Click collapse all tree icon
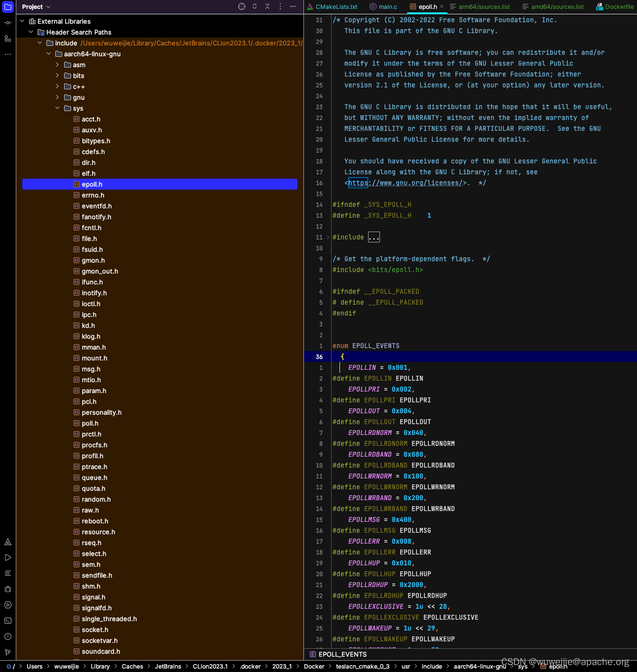This screenshot has width=637, height=672. (267, 6)
